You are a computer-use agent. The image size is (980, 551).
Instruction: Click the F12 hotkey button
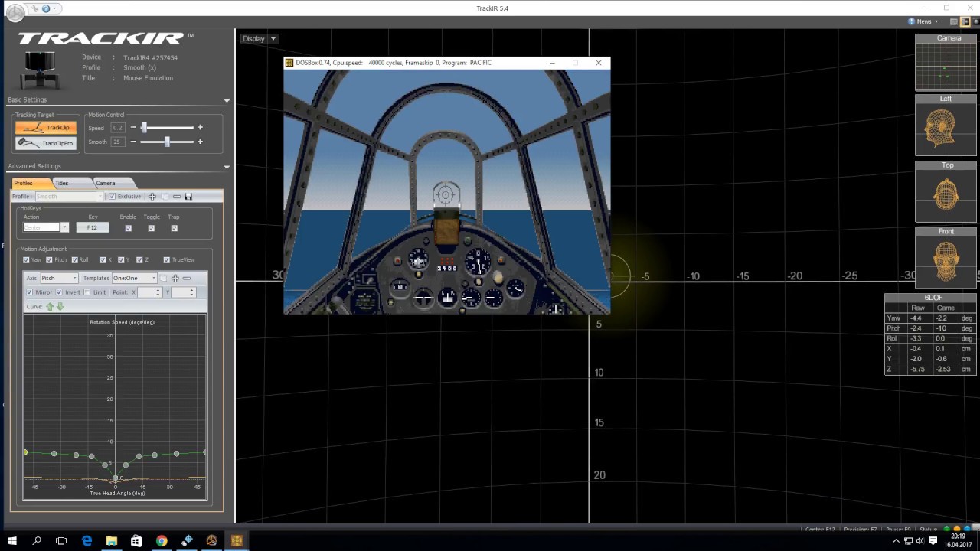[92, 227]
